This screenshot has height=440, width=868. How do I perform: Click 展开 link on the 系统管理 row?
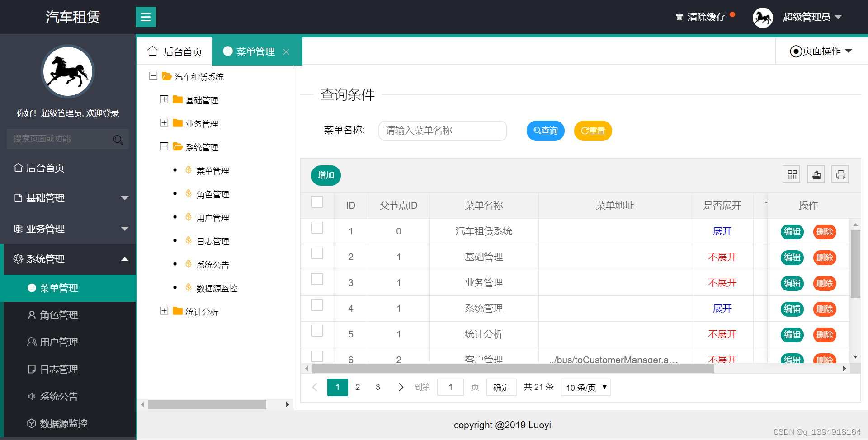(722, 309)
